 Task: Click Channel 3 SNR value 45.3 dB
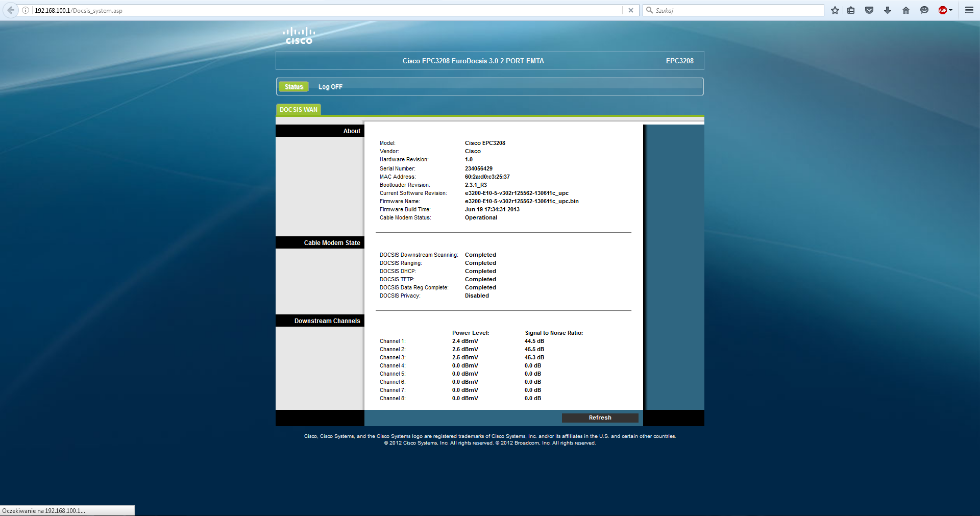click(x=534, y=358)
